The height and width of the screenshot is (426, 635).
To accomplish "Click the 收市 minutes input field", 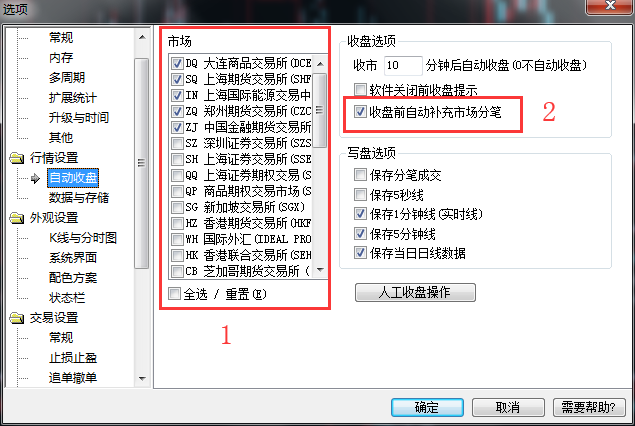I will click(403, 65).
